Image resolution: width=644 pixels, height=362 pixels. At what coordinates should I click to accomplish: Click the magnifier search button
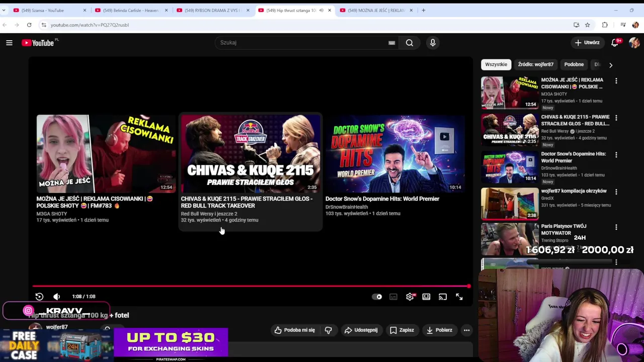pos(410,43)
